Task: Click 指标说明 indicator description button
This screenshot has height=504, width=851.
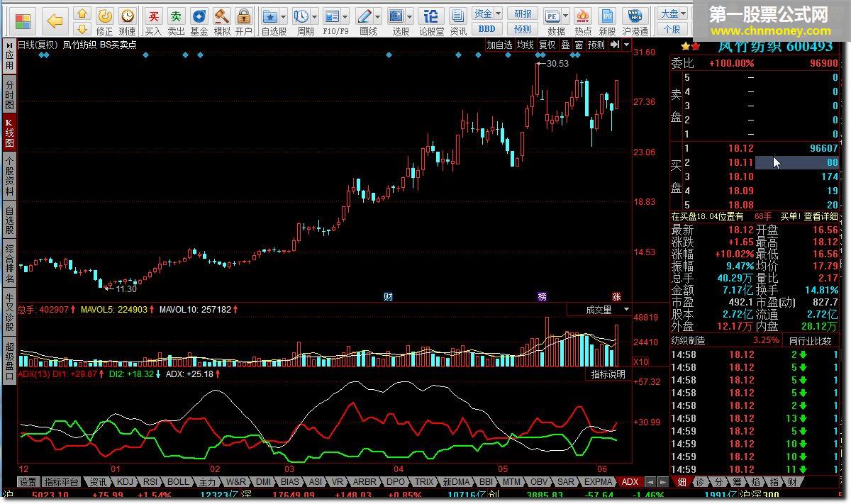Action: pyautogui.click(x=608, y=374)
